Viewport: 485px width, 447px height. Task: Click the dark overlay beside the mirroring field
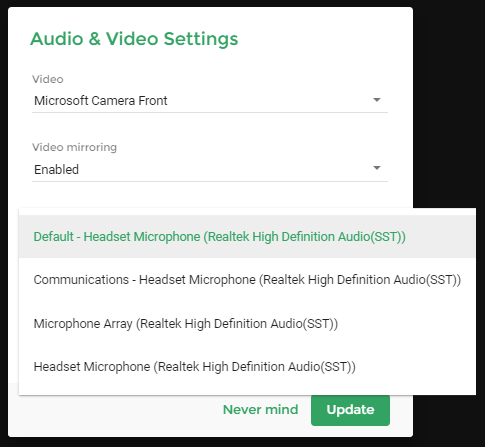click(x=448, y=168)
